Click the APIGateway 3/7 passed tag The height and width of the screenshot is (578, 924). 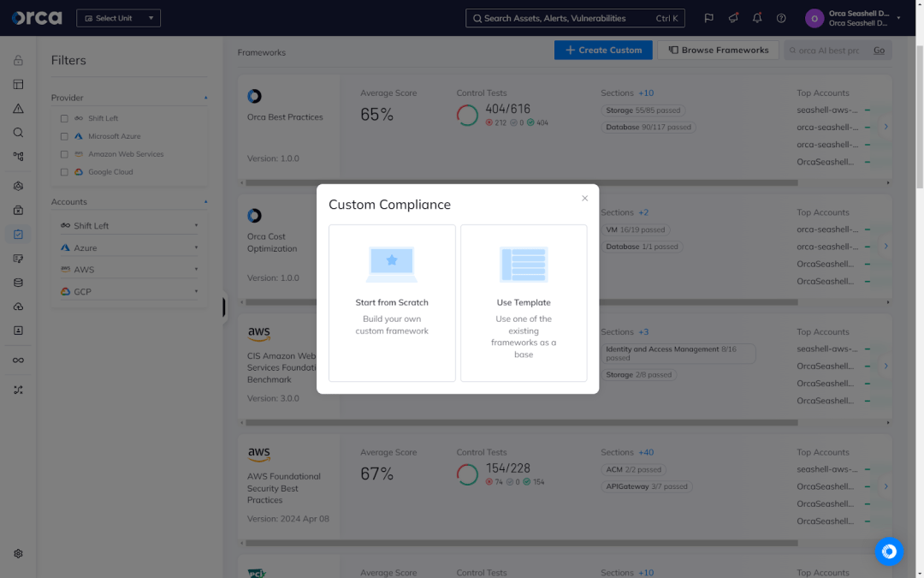[647, 487]
